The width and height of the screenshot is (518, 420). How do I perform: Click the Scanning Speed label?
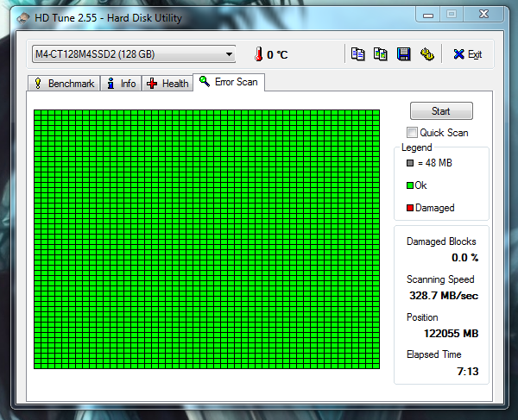(440, 279)
